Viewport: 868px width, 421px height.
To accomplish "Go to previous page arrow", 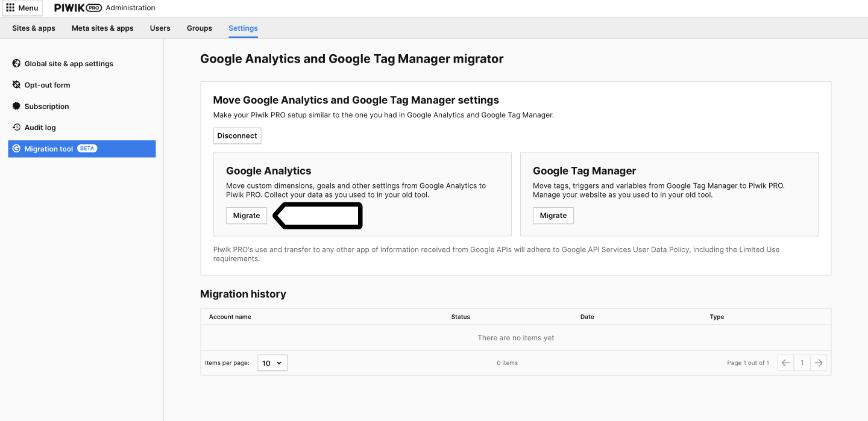I will (x=785, y=363).
